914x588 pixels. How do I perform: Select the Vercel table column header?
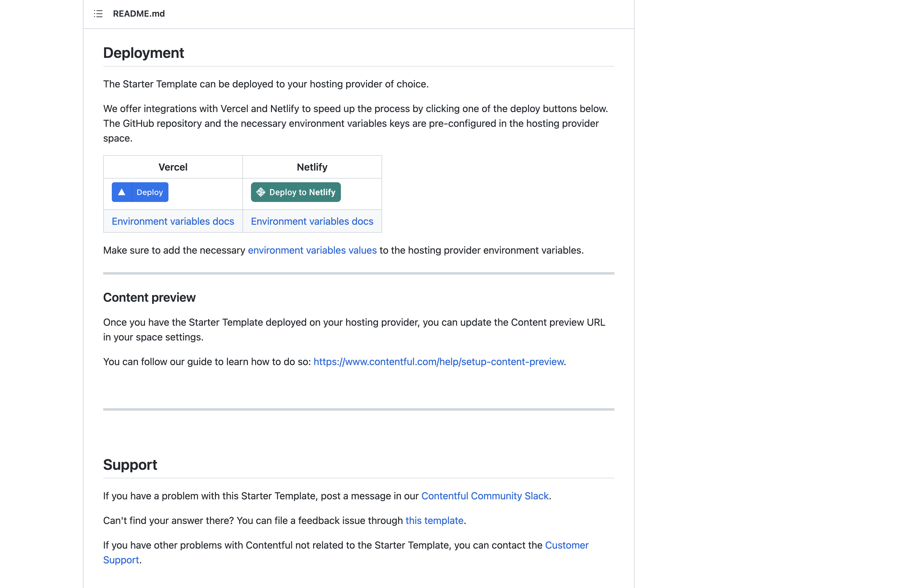173,167
